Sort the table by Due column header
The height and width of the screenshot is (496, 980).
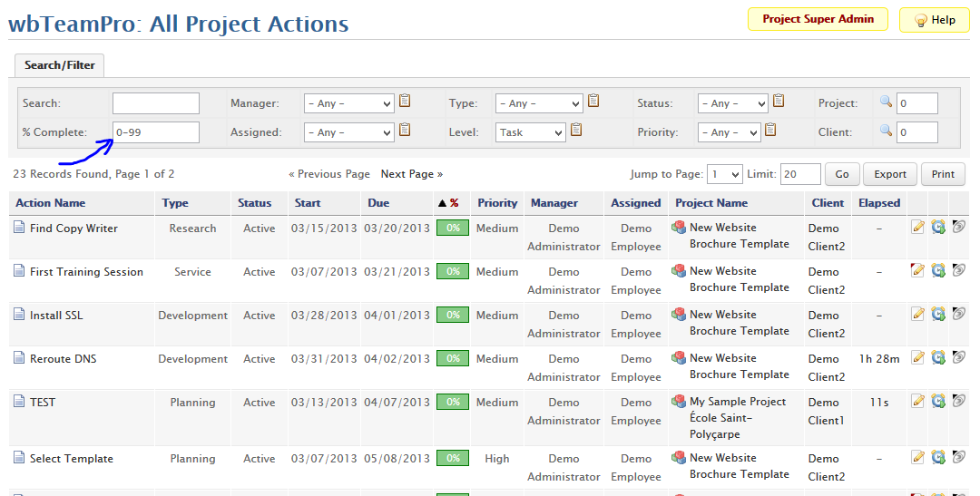[x=378, y=203]
